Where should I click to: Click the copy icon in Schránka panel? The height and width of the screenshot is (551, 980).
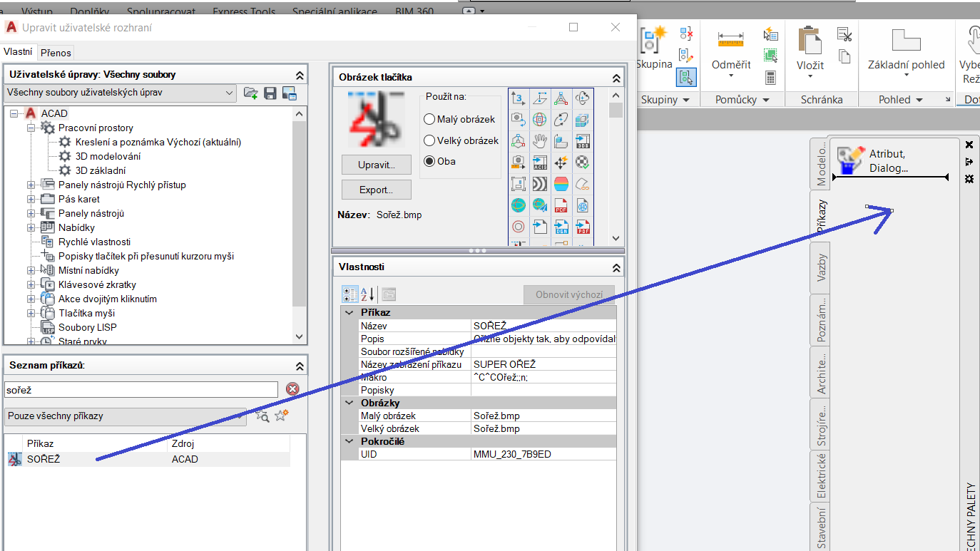click(844, 57)
